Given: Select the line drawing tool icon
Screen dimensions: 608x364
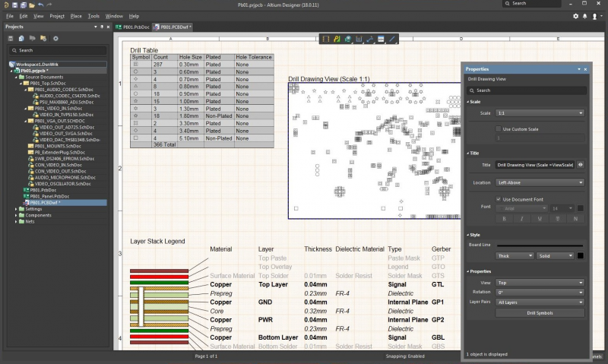Looking at the screenshot, I should [392, 38].
